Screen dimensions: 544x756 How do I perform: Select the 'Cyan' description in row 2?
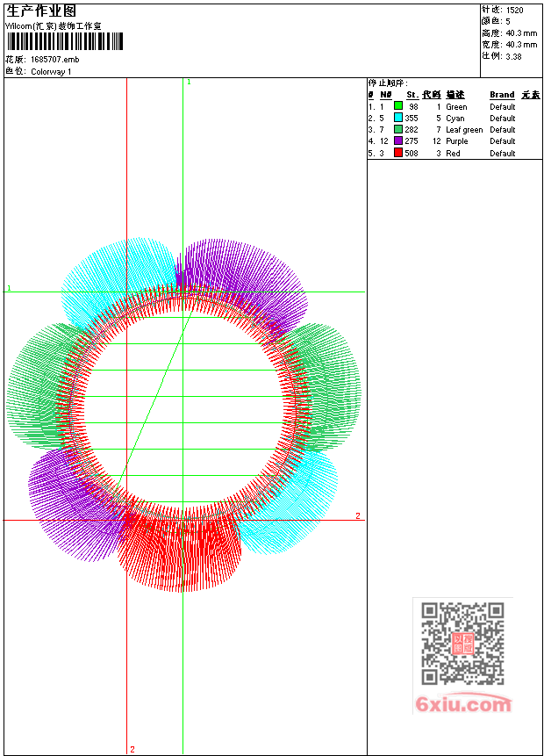coord(455,119)
